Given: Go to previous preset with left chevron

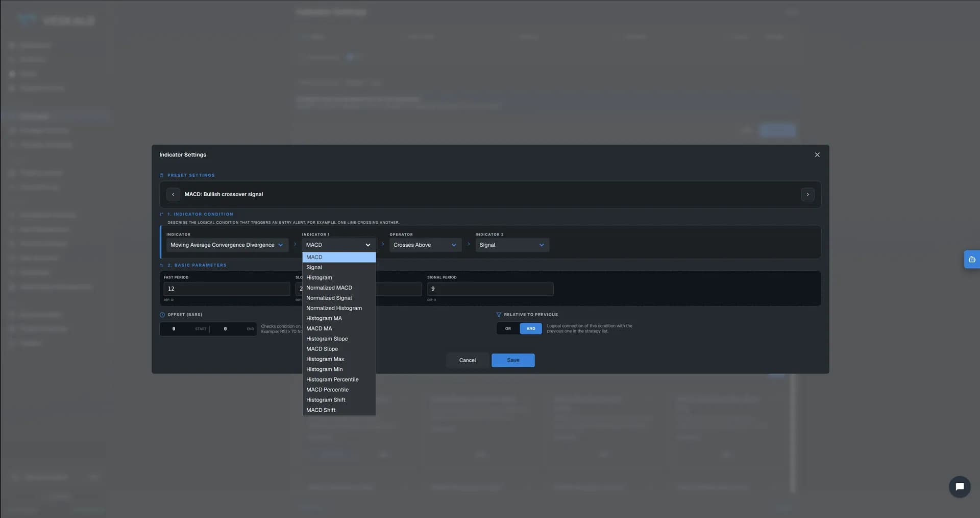Looking at the screenshot, I should point(173,195).
